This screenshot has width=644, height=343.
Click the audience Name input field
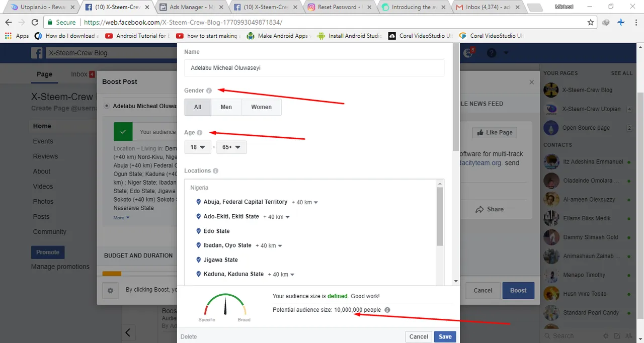[314, 68]
